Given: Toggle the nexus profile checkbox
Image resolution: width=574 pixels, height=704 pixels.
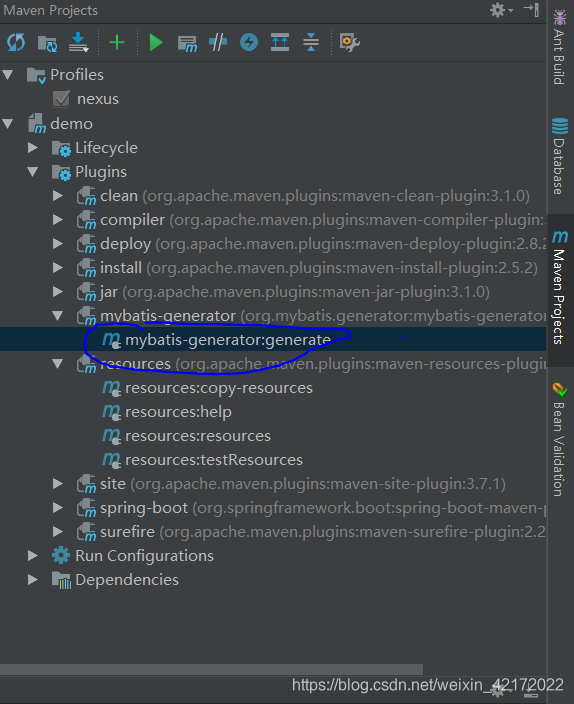Looking at the screenshot, I should (61, 99).
